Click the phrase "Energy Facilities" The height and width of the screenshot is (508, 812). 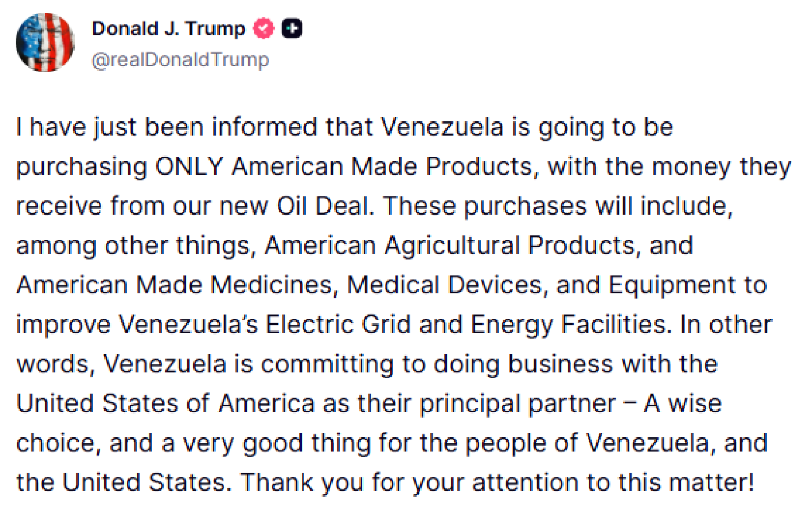tap(567, 325)
